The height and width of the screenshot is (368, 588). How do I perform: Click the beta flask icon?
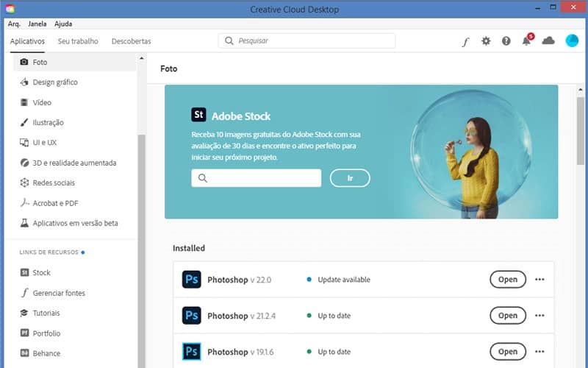tap(24, 223)
